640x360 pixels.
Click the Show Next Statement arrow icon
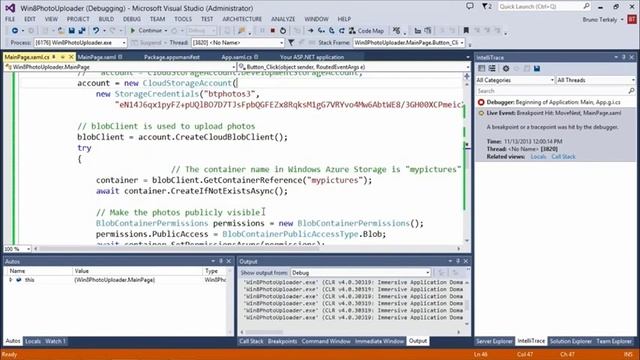[x=311, y=31]
